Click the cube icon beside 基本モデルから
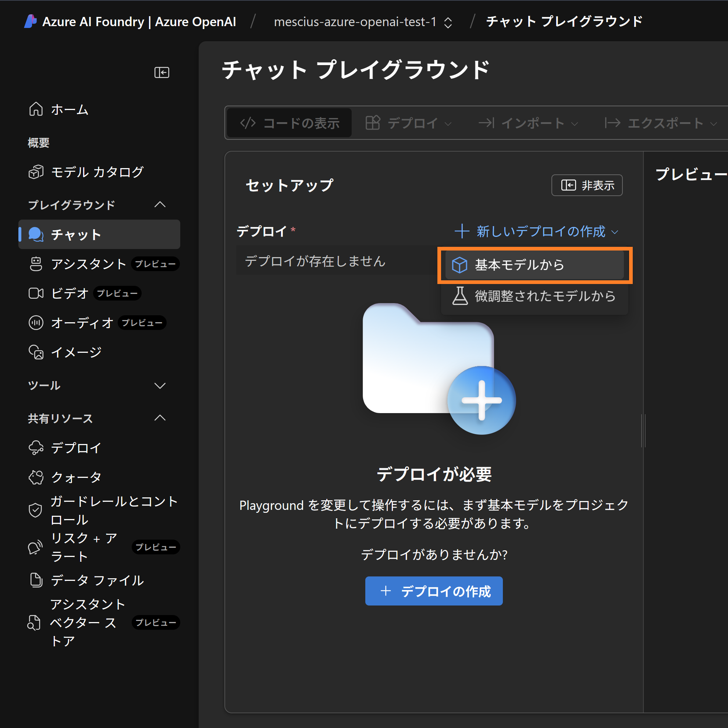728x728 pixels. [460, 265]
